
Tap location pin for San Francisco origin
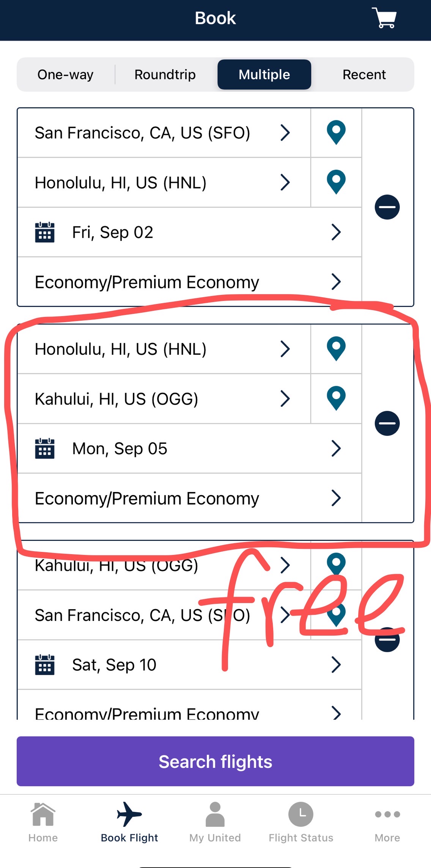(x=336, y=133)
